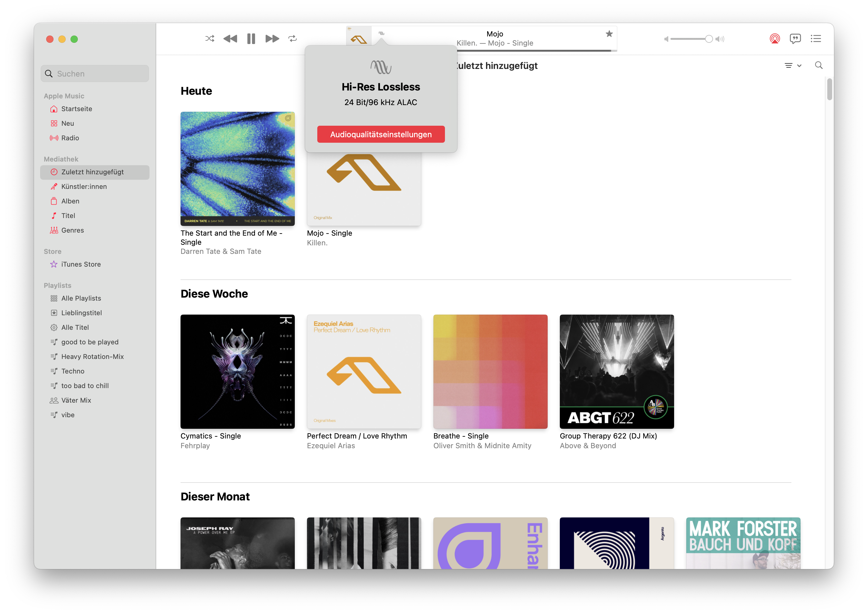Open the AirPlay output menu
This screenshot has height=614, width=868.
click(774, 39)
